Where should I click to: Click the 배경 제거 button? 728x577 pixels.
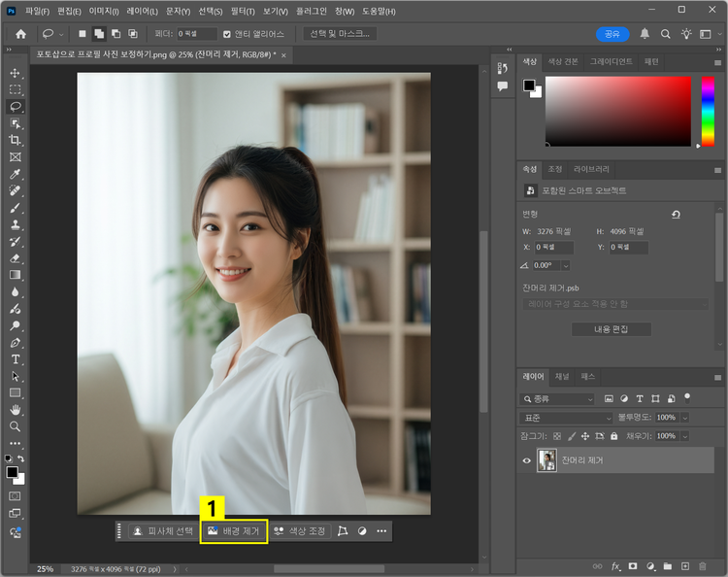(x=234, y=531)
